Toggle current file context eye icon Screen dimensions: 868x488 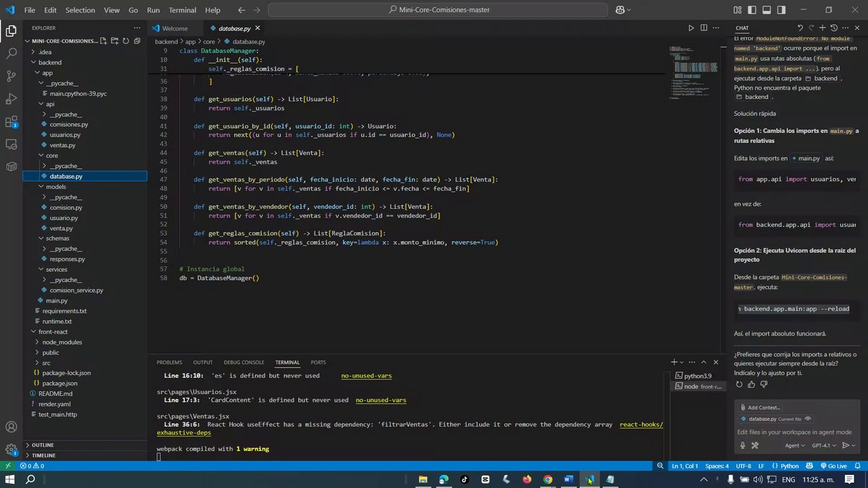click(808, 419)
